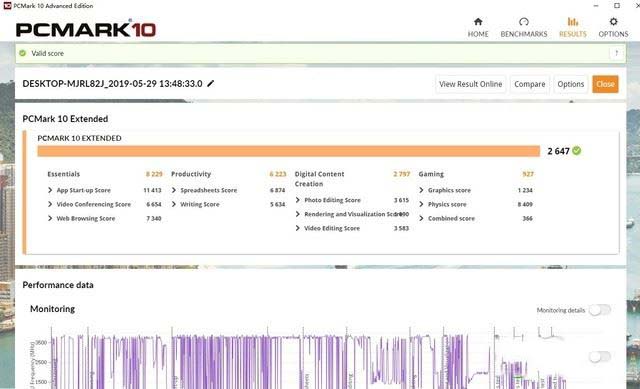Click the Results bar chart icon
The height and width of the screenshot is (389, 640).
pos(573,22)
